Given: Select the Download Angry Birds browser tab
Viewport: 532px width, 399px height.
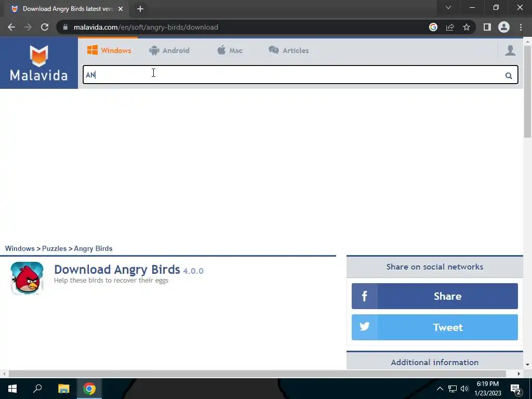Looking at the screenshot, I should tap(67, 9).
